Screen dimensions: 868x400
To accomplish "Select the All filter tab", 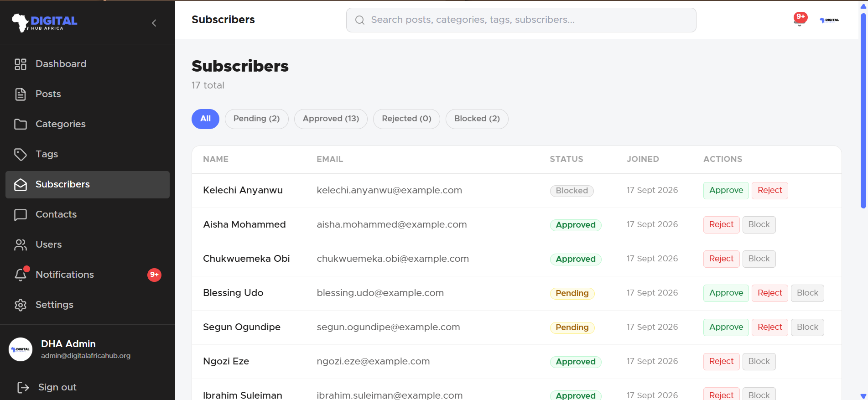I will click(205, 119).
